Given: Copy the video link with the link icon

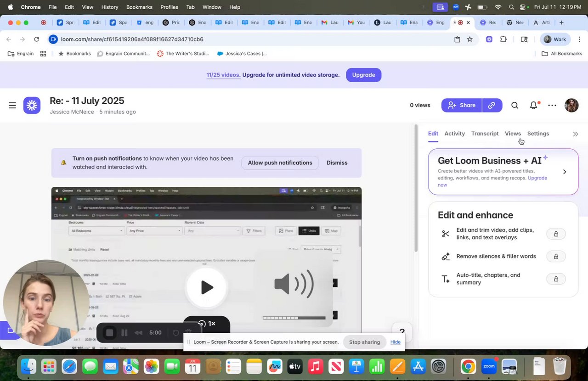Looking at the screenshot, I should [492, 105].
